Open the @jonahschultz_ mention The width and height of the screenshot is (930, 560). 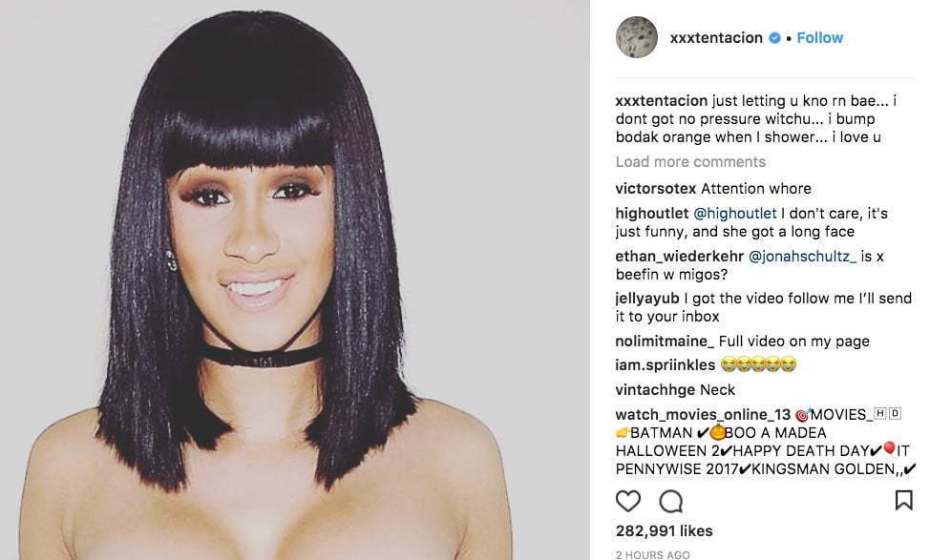[802, 256]
